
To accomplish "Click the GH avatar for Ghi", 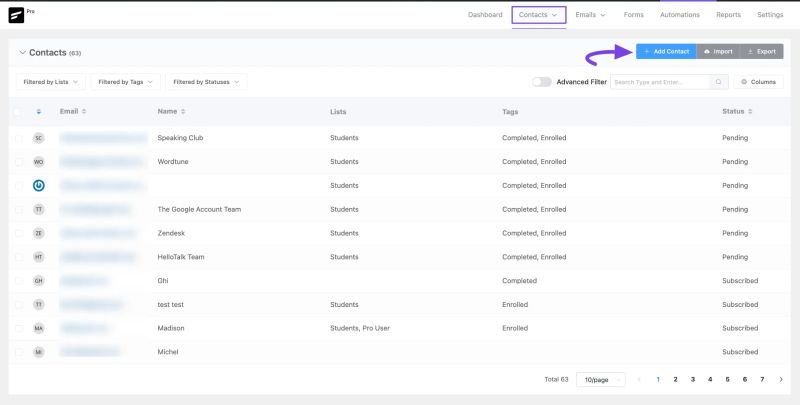I will 38,281.
